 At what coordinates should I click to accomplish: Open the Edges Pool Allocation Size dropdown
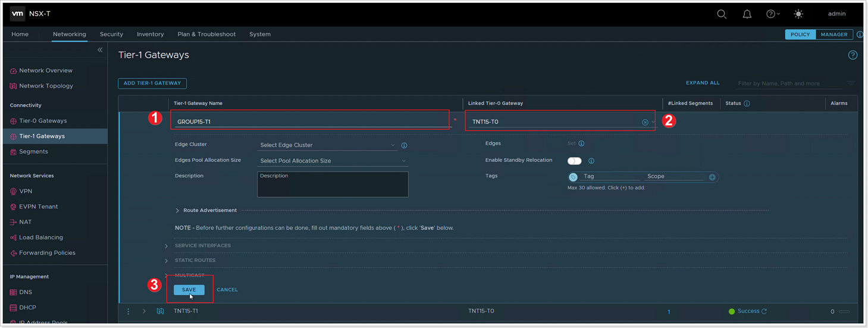coord(333,161)
